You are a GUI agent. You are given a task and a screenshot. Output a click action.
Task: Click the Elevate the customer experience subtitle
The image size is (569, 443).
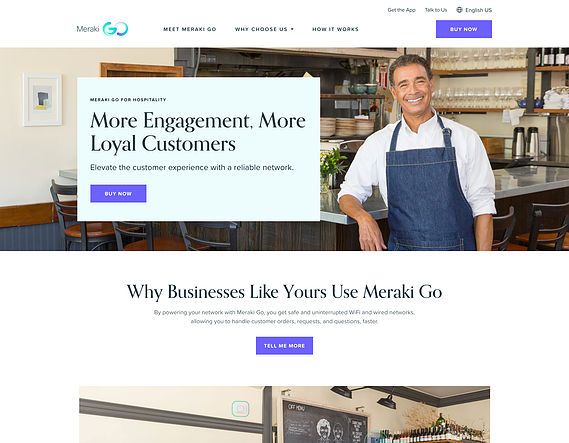point(192,167)
